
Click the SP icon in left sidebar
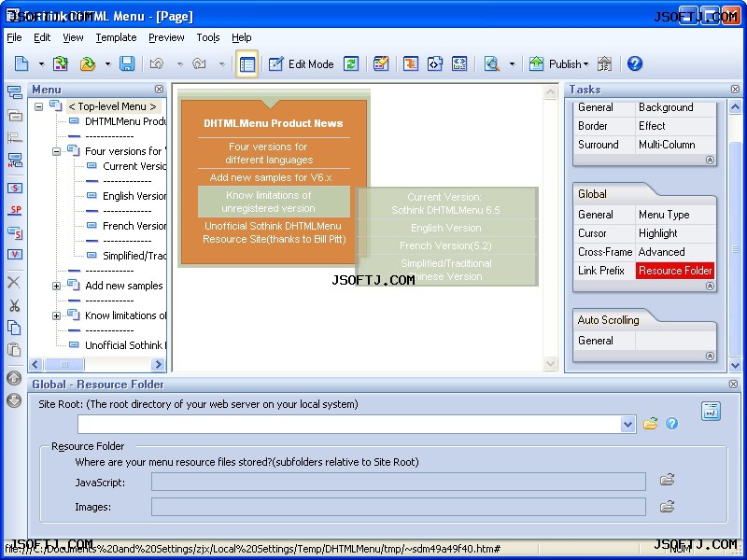(x=15, y=210)
